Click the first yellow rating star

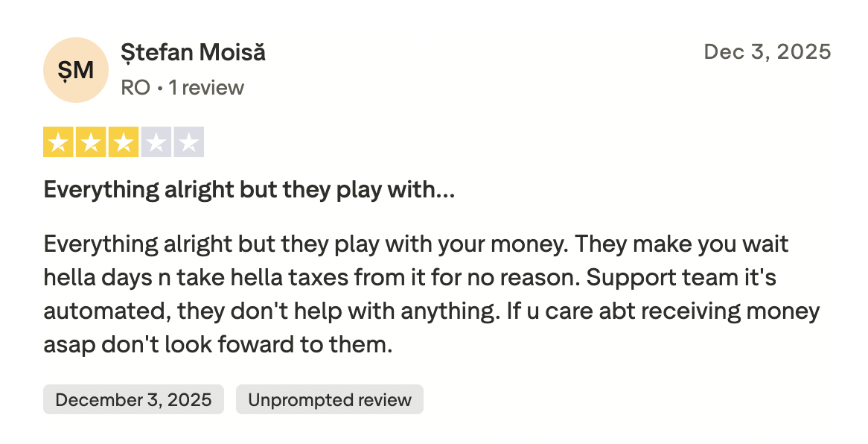click(58, 142)
